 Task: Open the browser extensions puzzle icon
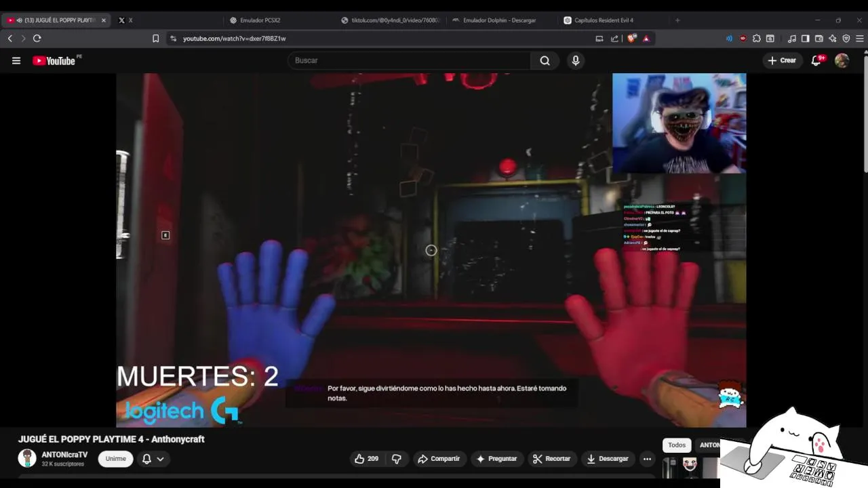(757, 39)
